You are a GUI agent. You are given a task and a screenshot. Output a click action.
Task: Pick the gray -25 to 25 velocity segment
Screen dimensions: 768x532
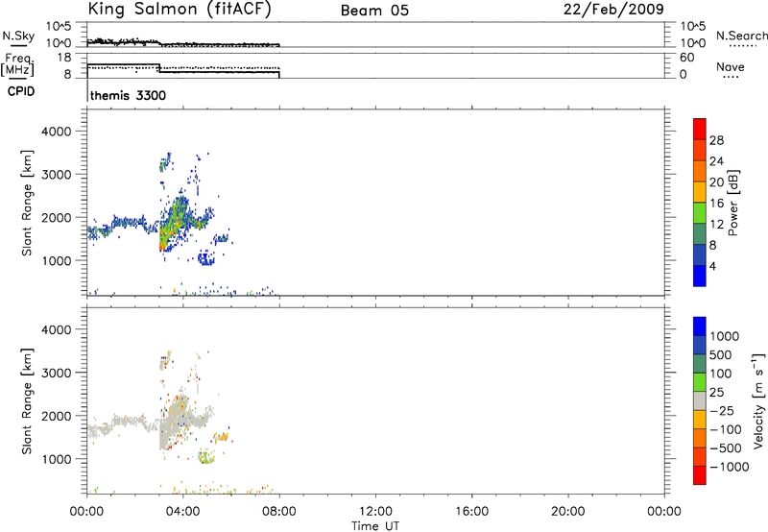[x=700, y=400]
